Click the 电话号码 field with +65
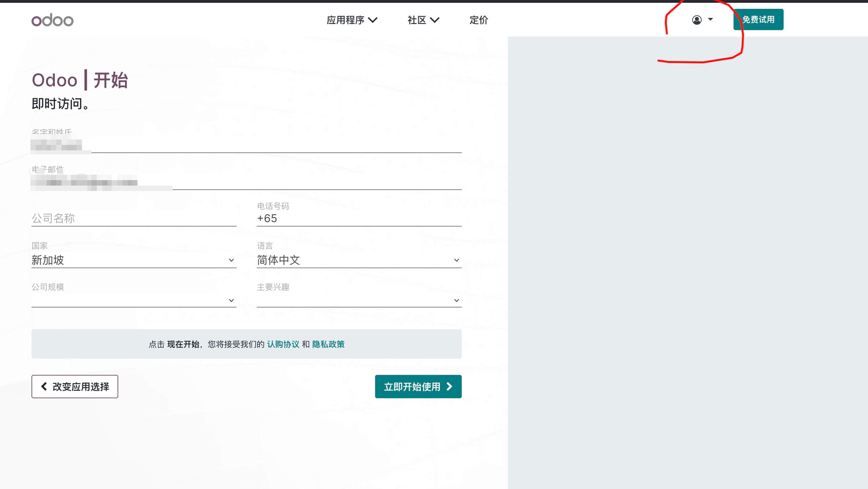The image size is (868, 489). (359, 218)
